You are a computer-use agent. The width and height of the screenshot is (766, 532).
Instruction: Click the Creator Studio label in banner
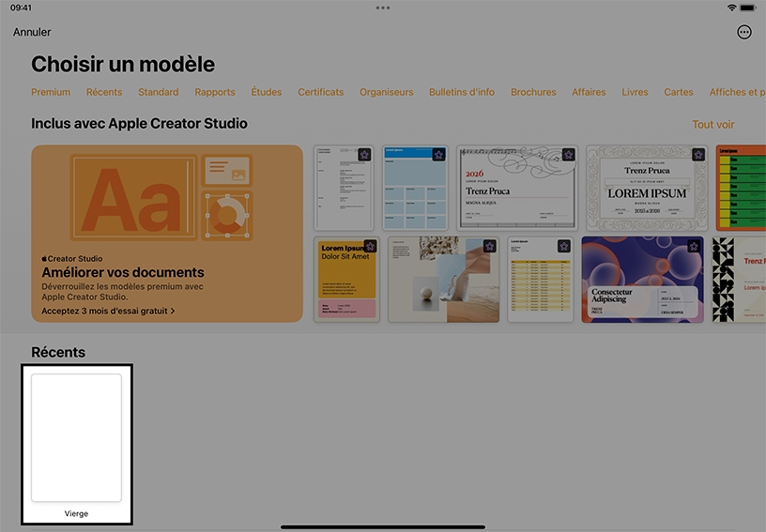tap(72, 259)
